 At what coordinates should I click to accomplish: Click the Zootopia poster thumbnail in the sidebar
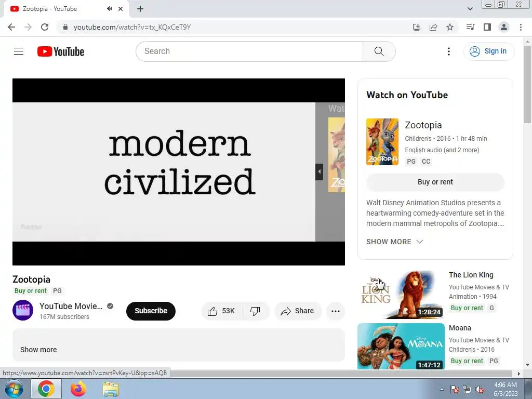[x=382, y=142]
